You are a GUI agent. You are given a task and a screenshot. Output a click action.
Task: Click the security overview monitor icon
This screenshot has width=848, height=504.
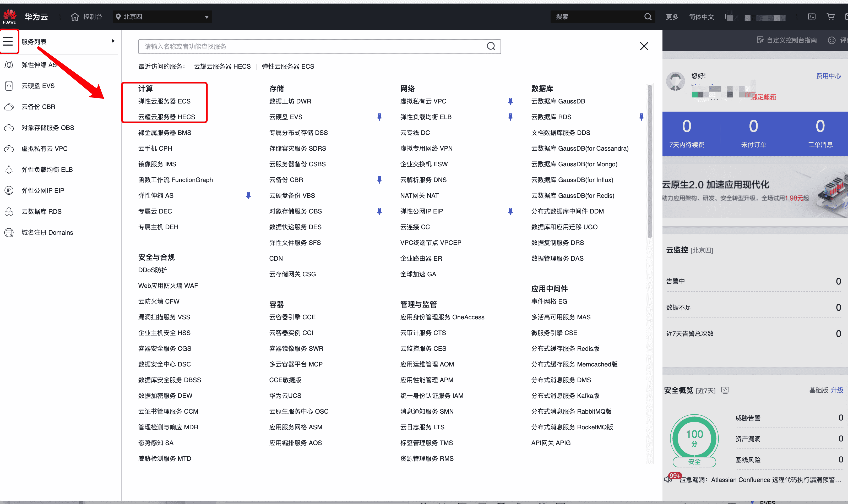[725, 390]
